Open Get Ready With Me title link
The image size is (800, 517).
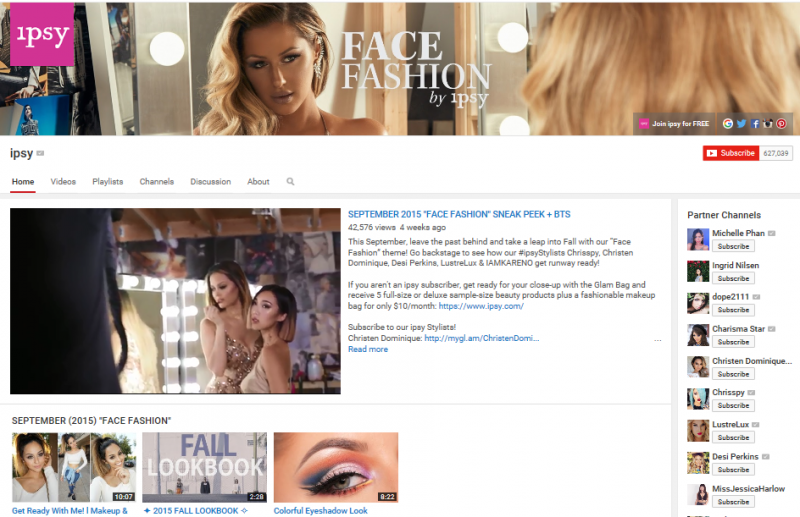coord(69,511)
